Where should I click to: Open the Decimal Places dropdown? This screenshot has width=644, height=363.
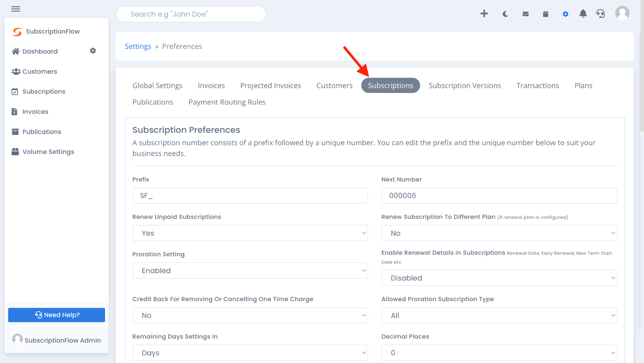tap(499, 353)
